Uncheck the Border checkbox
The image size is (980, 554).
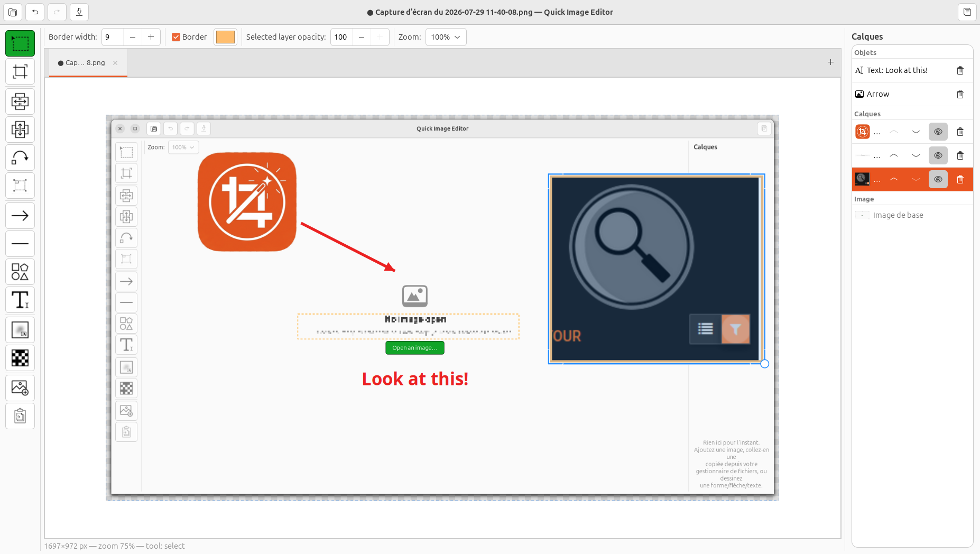(x=176, y=37)
